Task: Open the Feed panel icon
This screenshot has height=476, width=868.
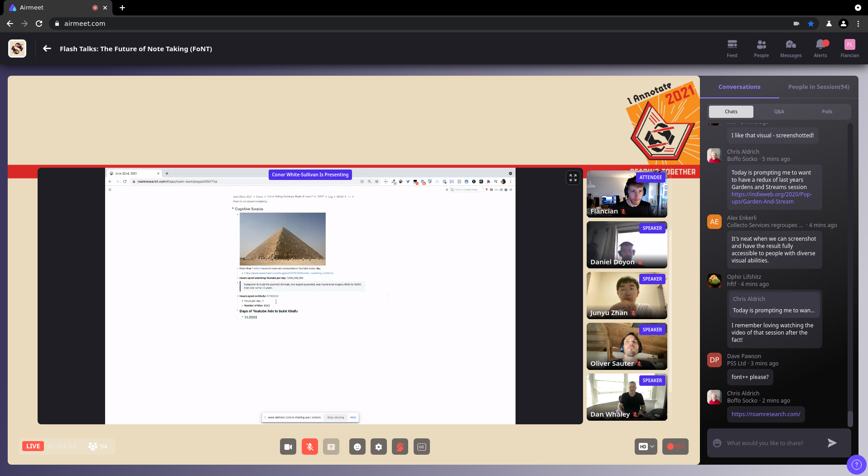Action: pyautogui.click(x=732, y=49)
